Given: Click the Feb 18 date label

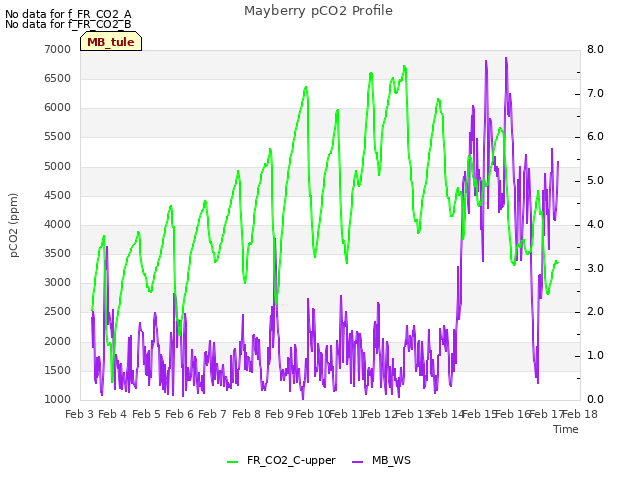Looking at the screenshot, I should point(580,414).
